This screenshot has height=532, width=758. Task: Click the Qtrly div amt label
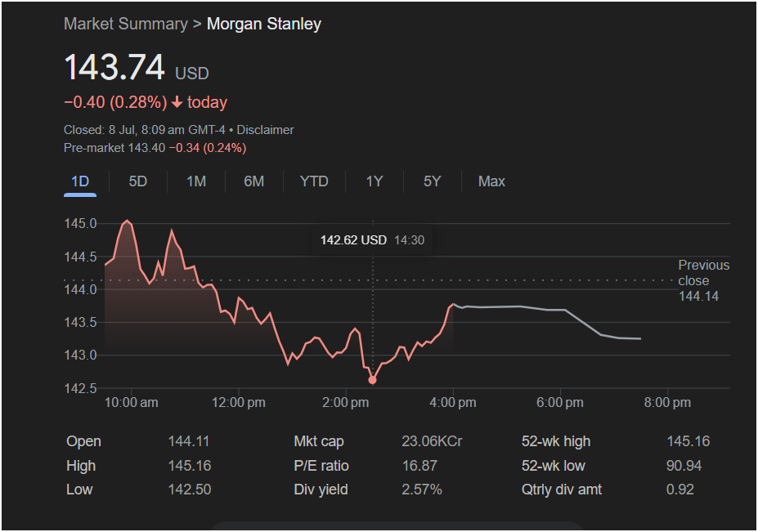561,490
